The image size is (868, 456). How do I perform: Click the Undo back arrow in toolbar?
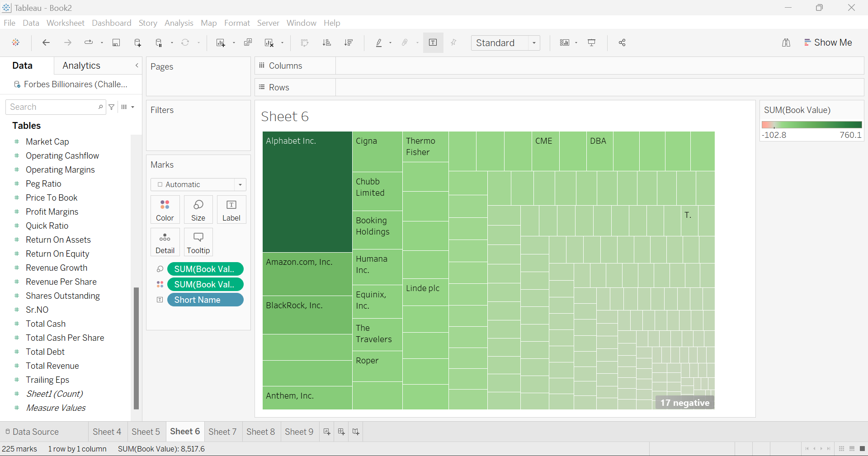coord(46,42)
